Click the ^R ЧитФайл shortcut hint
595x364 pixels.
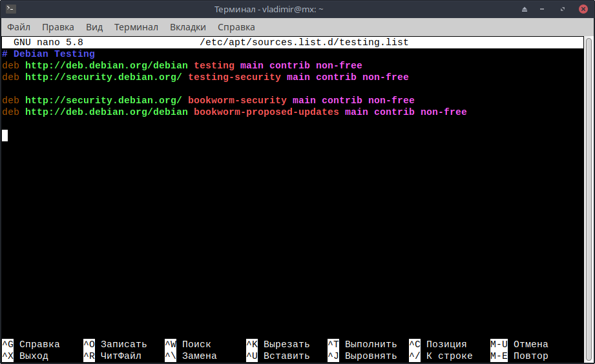click(x=112, y=356)
